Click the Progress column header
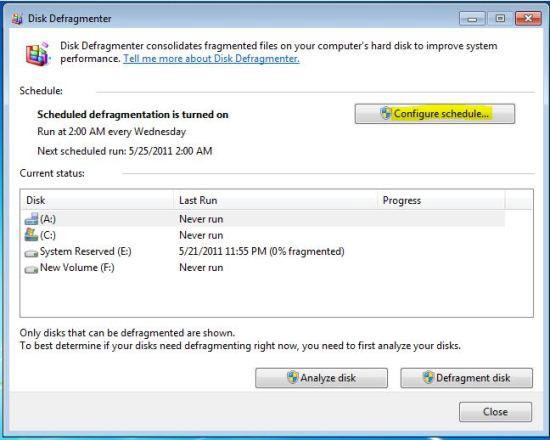The image size is (550, 440). click(x=442, y=200)
